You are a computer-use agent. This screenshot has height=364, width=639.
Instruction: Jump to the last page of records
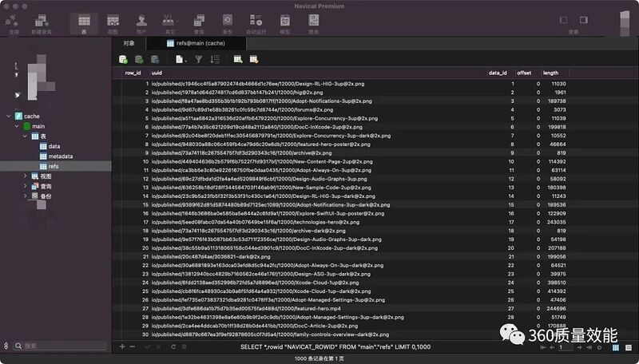pos(589,347)
